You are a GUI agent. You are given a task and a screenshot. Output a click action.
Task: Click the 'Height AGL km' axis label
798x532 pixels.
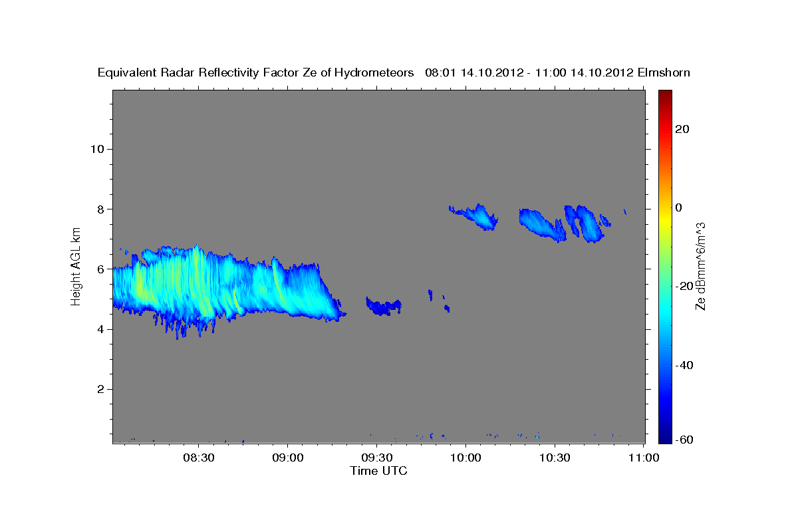click(x=76, y=266)
